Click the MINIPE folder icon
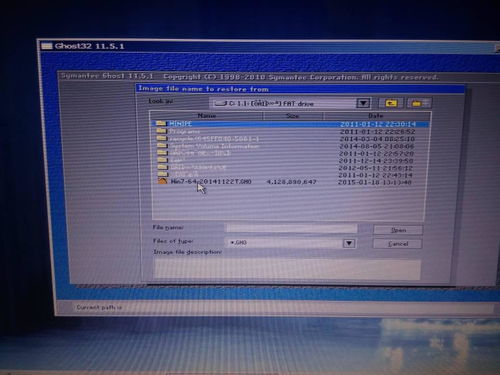This screenshot has height=375, width=500. pos(161,123)
